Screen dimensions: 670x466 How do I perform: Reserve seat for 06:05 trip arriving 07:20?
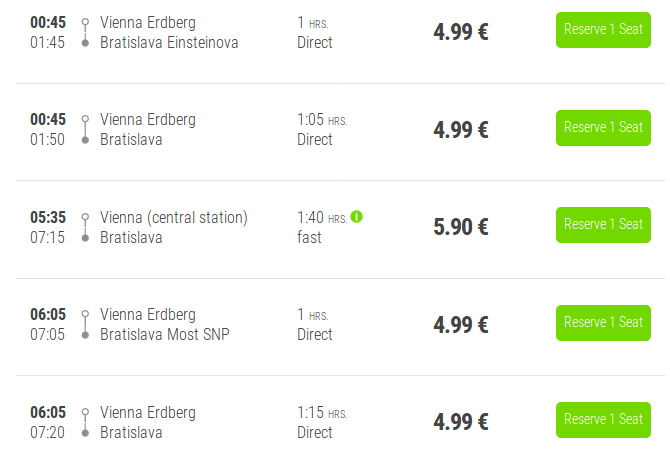603,420
